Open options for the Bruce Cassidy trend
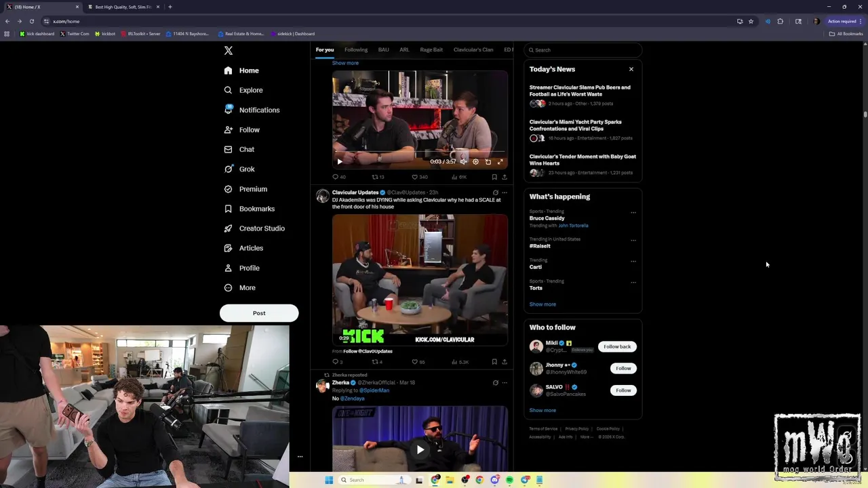The height and width of the screenshot is (488, 868). click(x=633, y=213)
